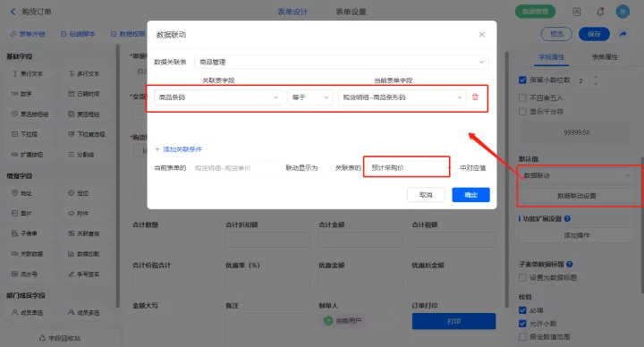The width and height of the screenshot is (644, 347).
Task: Pick the 下拉框 field icon
Action: click(15, 134)
